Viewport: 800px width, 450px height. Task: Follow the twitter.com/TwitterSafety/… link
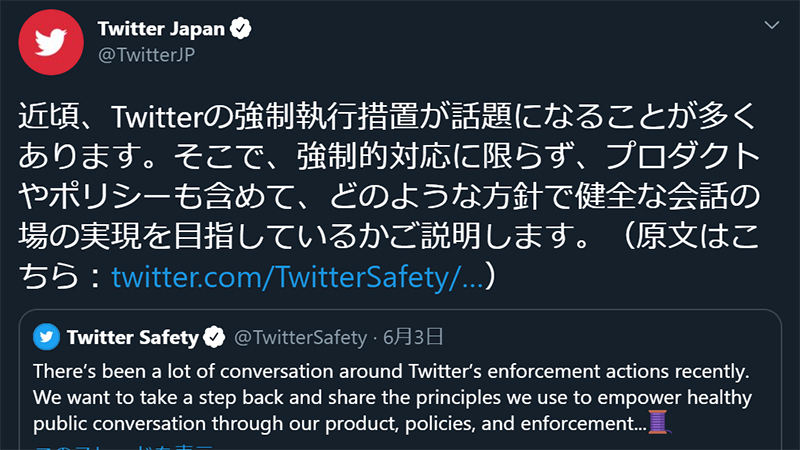click(x=297, y=277)
